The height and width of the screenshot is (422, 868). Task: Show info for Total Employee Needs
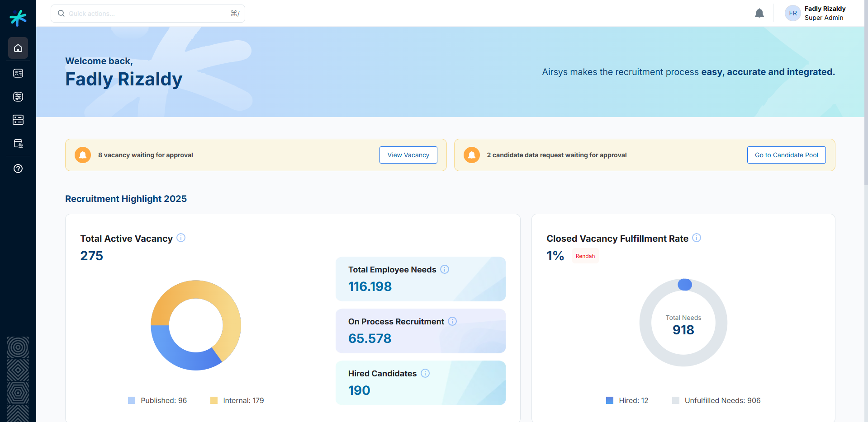click(445, 269)
